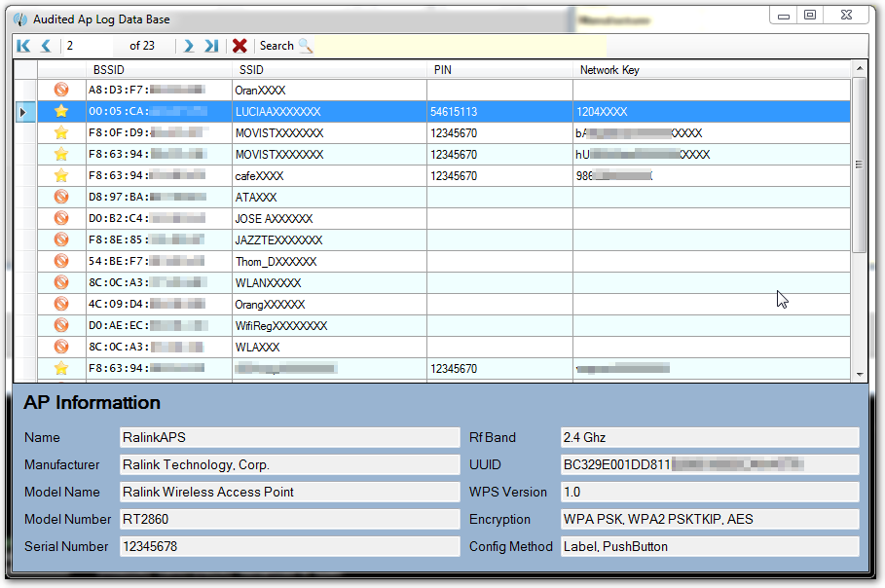Jump to the last record

click(x=211, y=46)
